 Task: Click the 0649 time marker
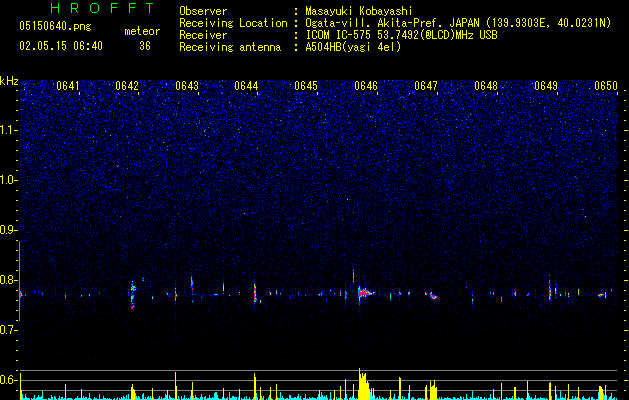(x=546, y=86)
